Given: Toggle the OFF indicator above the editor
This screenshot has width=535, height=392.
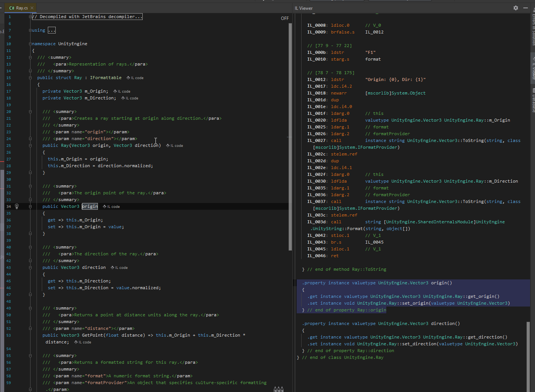Looking at the screenshot, I should pos(285,18).
